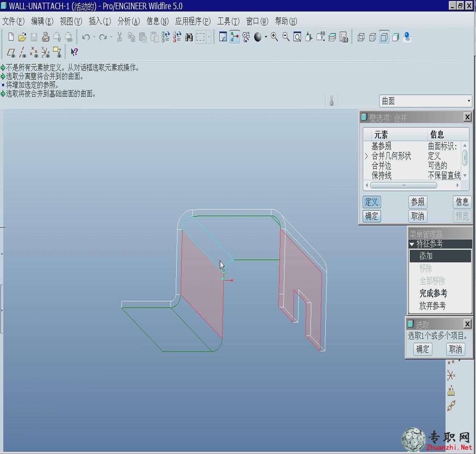This screenshot has height=454, width=476.
Task: Zoom in using the plus magnifier icon
Action: click(x=274, y=37)
